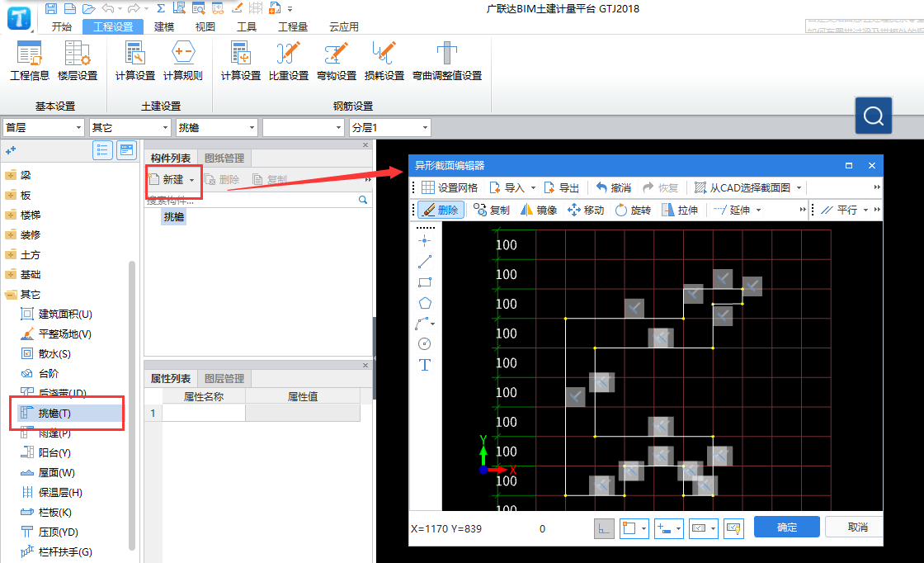Switch to 视图 ribbon tab

205,26
